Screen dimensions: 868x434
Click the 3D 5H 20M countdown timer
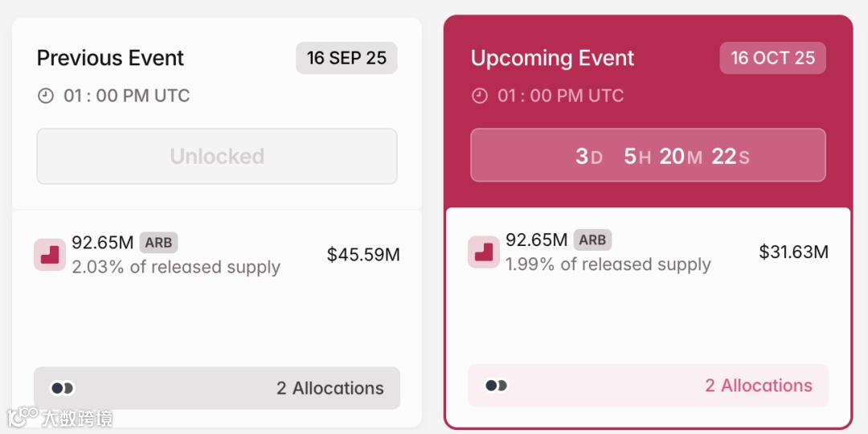click(x=648, y=156)
